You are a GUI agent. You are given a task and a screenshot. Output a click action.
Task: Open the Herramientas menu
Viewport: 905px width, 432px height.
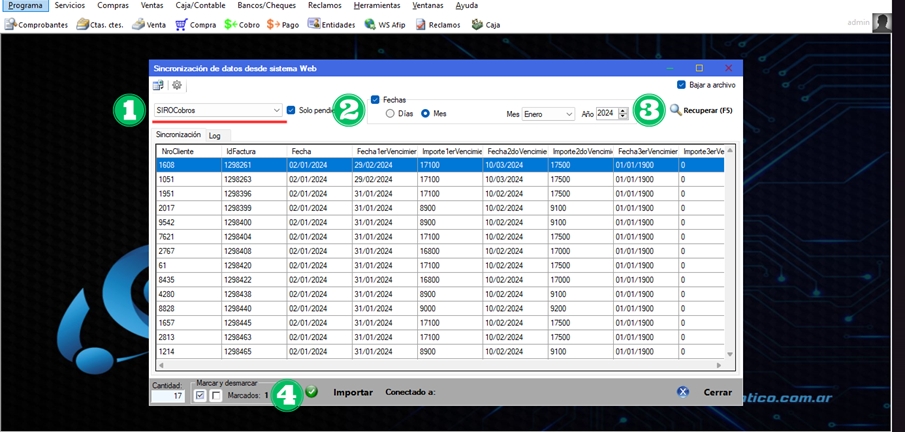[377, 5]
